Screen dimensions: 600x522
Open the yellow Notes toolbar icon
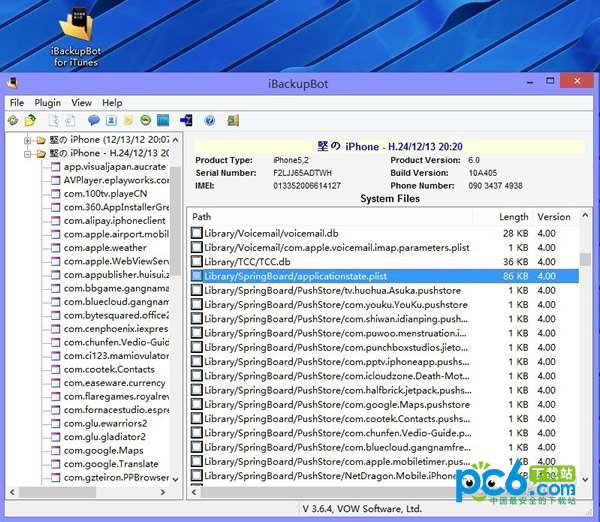(x=128, y=121)
